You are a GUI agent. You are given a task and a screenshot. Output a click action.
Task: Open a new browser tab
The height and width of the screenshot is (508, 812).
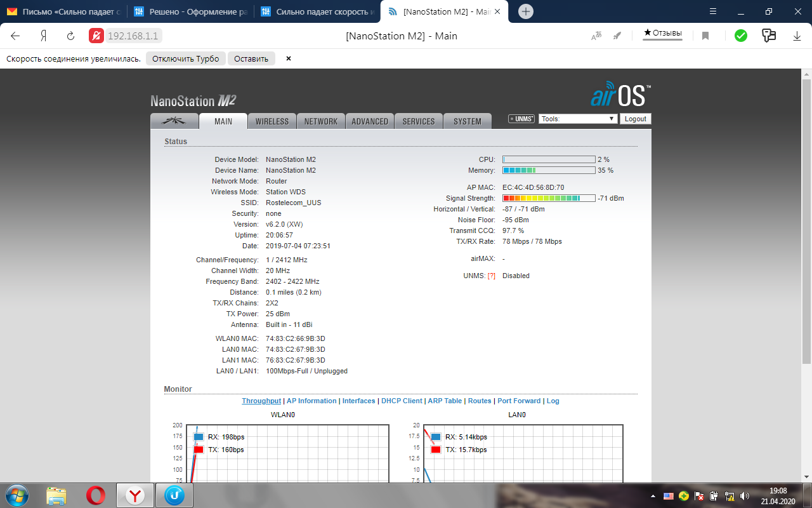526,11
